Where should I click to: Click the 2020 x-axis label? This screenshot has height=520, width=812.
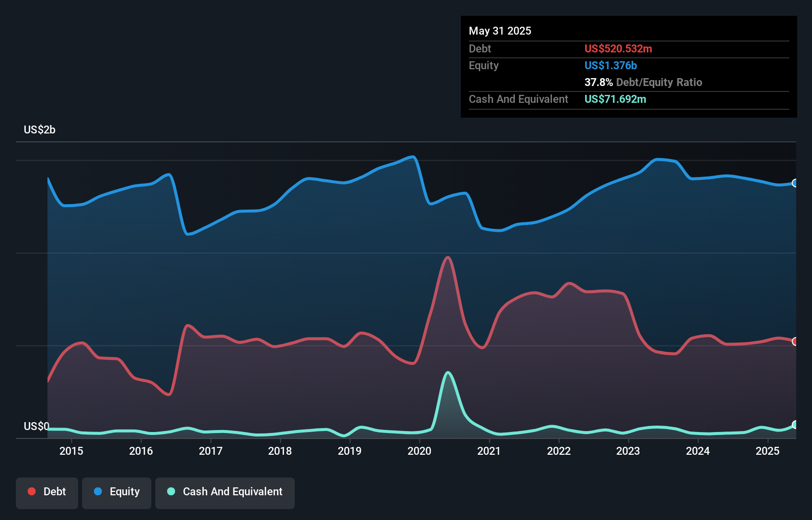pyautogui.click(x=419, y=451)
